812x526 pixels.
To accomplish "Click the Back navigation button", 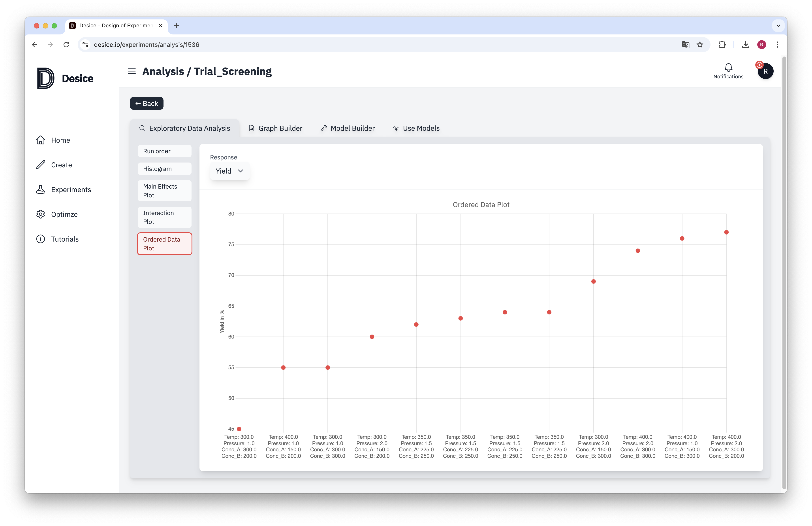I will coord(146,103).
